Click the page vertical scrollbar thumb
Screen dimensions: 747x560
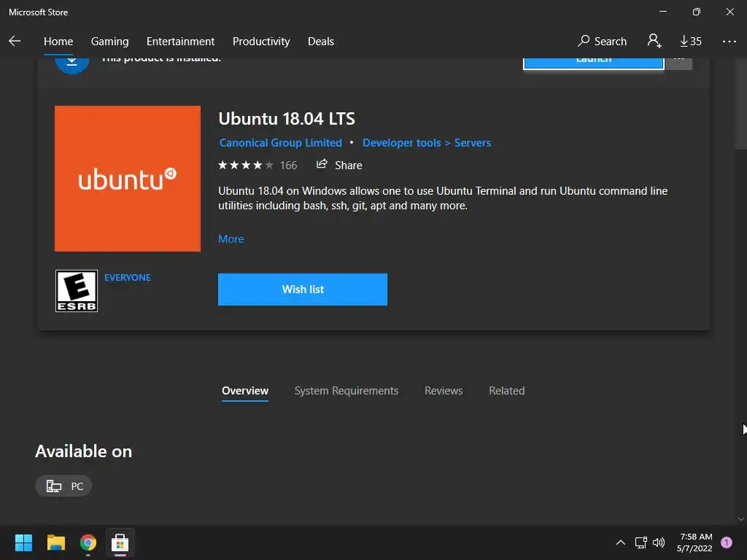(740, 105)
